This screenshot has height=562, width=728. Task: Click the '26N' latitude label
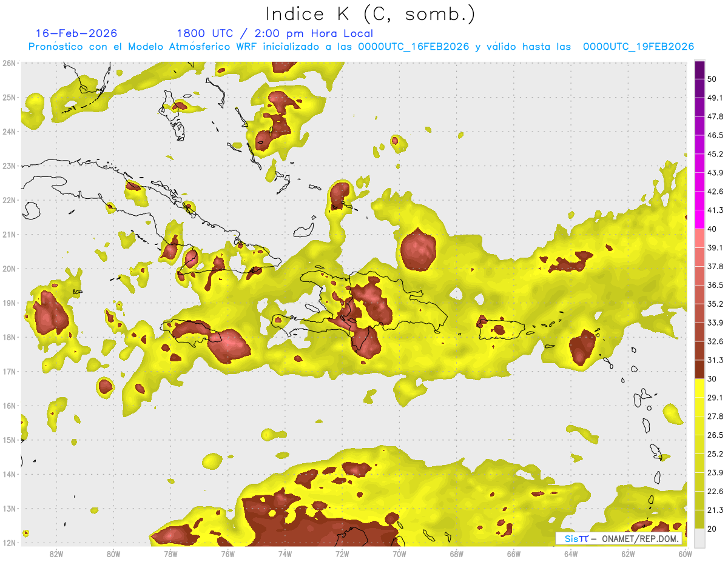[x=9, y=63]
